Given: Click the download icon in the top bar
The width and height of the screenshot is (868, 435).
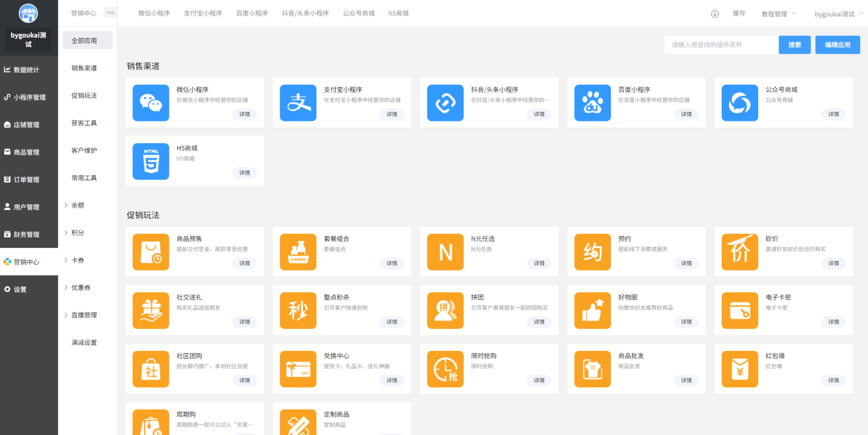Looking at the screenshot, I should (714, 14).
